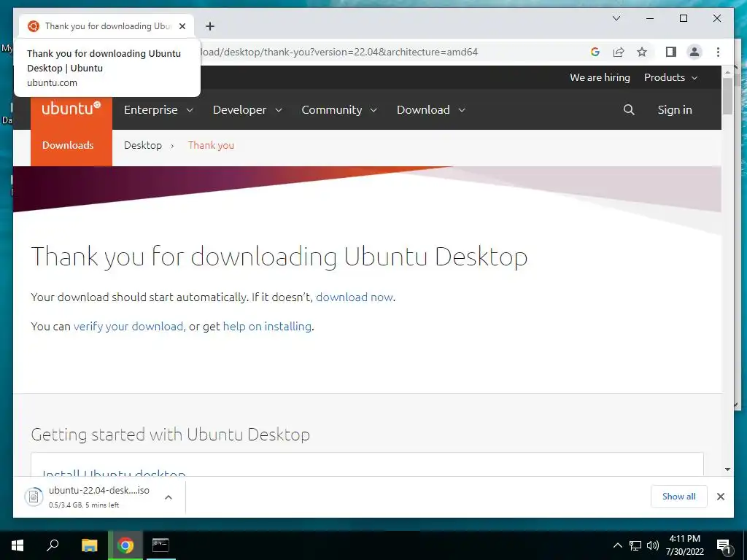This screenshot has height=560, width=747.
Task: Click the Google icon in the address bar
Action: point(595,52)
